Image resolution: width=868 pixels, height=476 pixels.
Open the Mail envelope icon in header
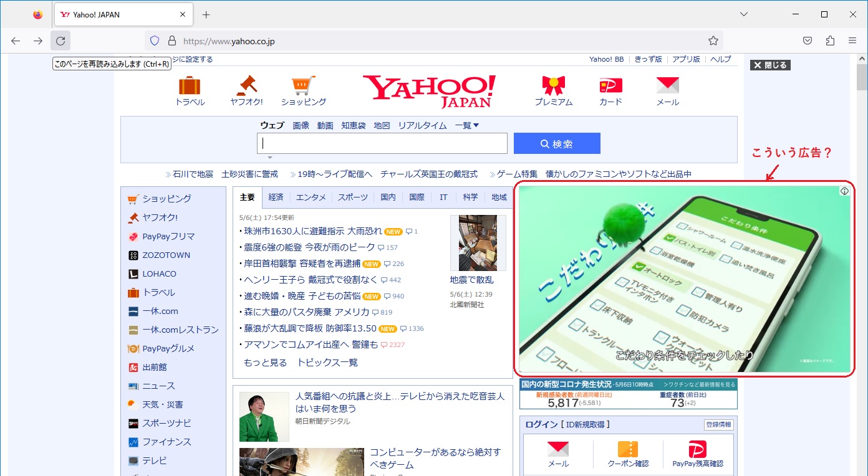(x=668, y=85)
